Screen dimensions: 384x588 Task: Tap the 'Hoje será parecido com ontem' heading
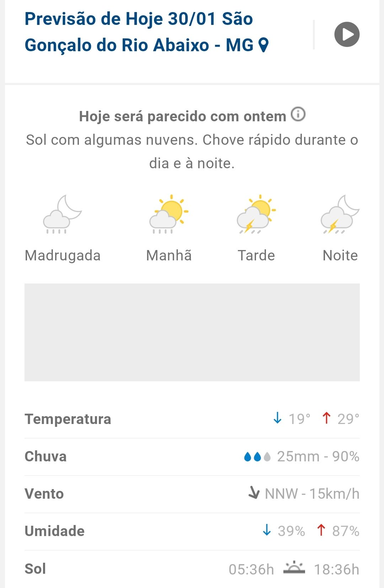click(182, 116)
